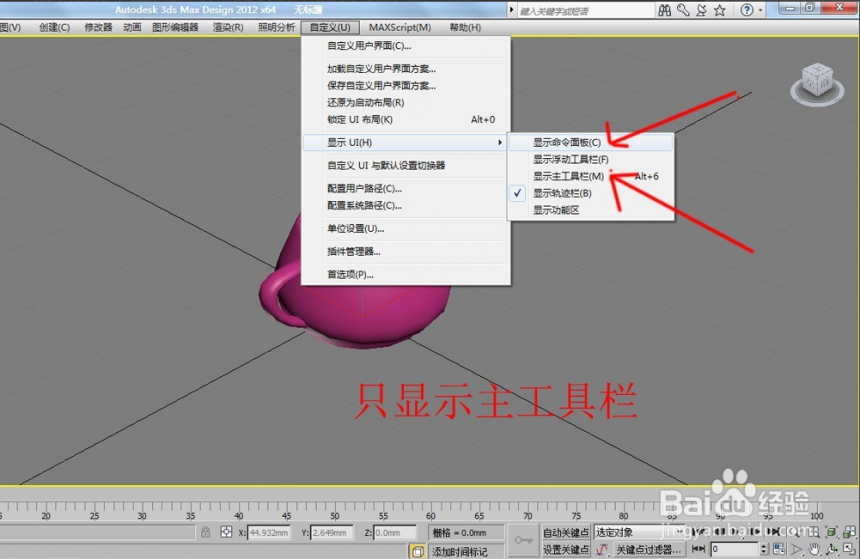
Task: Open 渲染(R) menu
Action: pos(228,27)
